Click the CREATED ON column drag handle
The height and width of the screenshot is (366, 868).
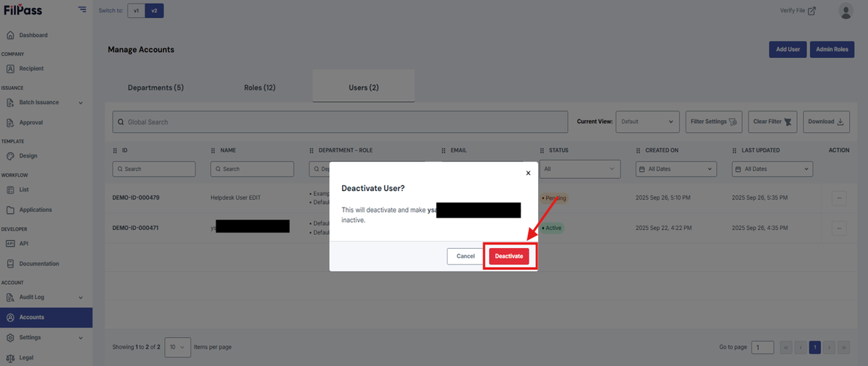[x=638, y=150]
